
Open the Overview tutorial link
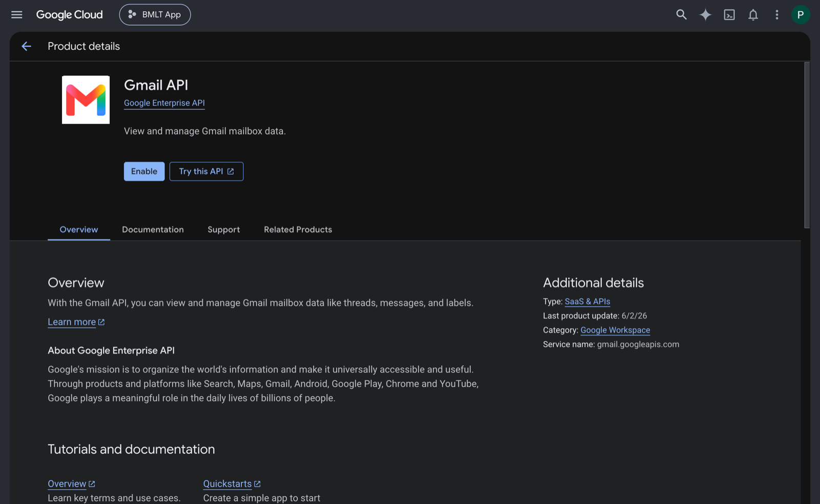point(71,484)
